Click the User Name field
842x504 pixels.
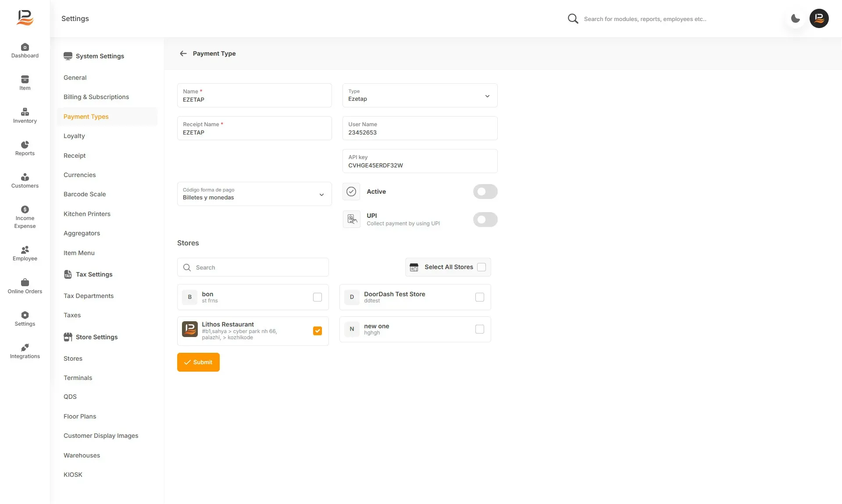click(x=420, y=128)
